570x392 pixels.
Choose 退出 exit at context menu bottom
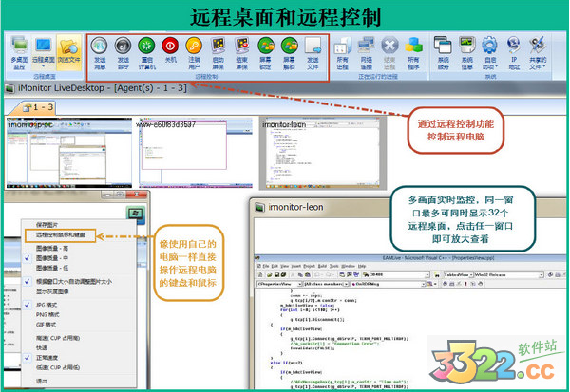click(42, 382)
